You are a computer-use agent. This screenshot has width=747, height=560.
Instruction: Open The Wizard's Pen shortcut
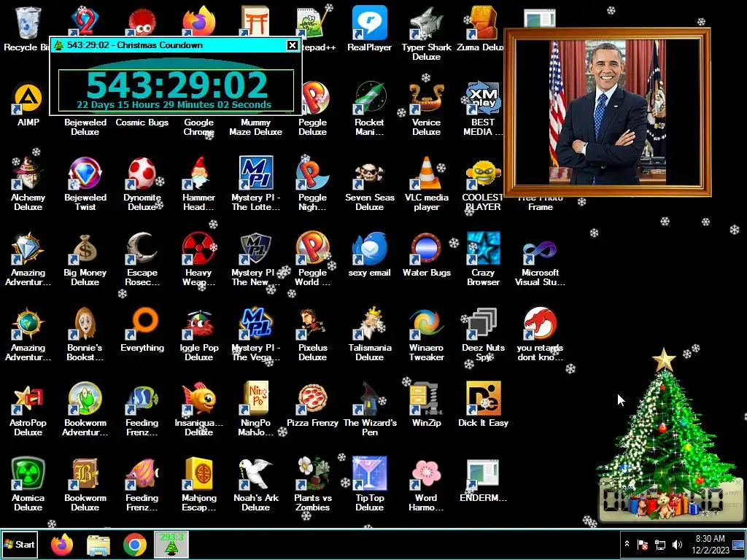[x=369, y=408]
